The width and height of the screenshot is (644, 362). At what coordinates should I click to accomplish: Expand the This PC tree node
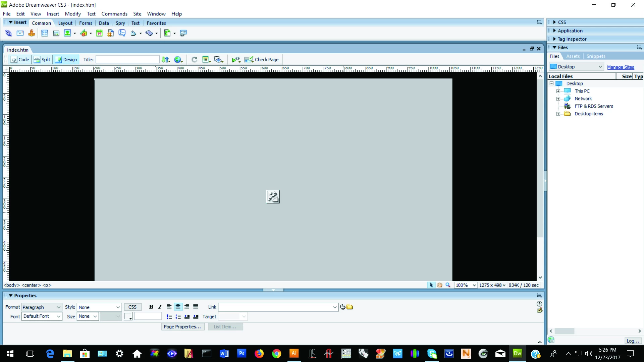click(x=558, y=91)
